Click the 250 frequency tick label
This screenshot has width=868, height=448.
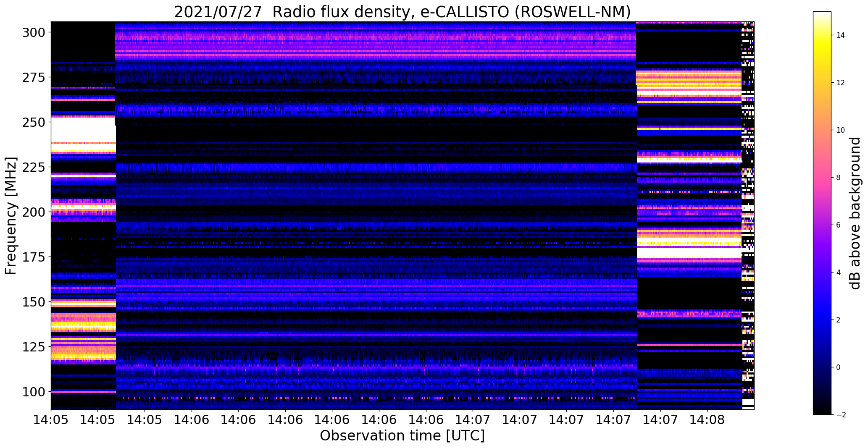[33, 122]
